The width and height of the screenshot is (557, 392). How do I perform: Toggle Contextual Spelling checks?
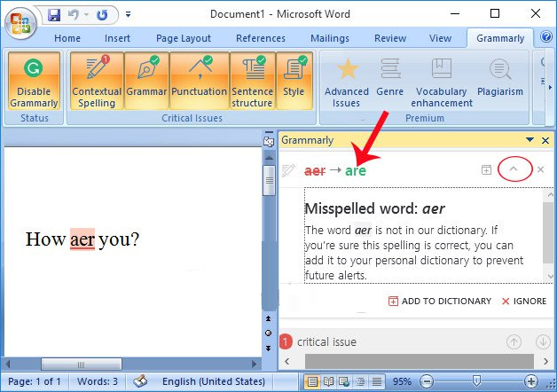point(97,81)
